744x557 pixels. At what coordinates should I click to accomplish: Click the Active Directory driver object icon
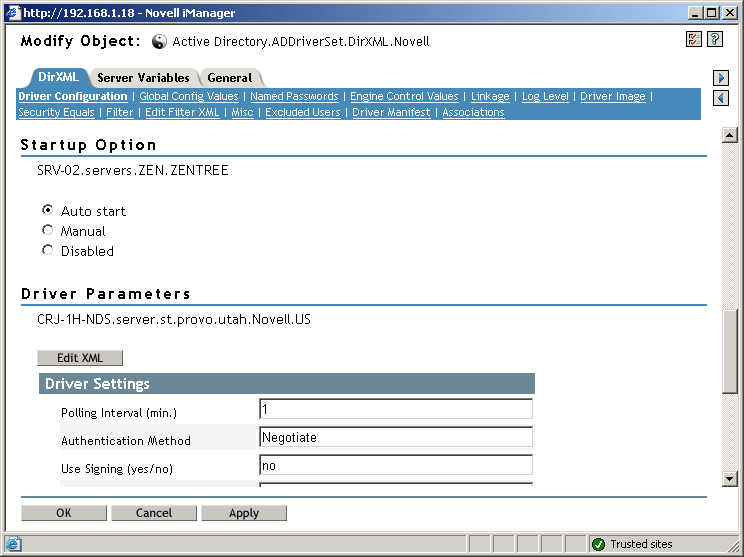click(159, 42)
